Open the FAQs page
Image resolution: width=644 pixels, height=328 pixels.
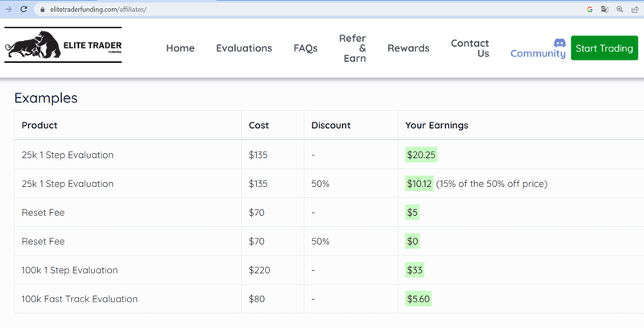306,48
